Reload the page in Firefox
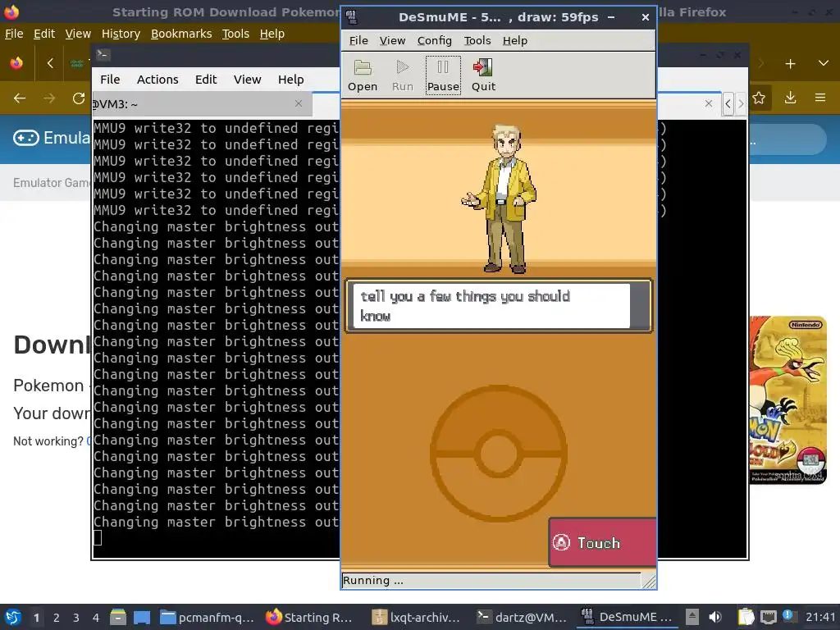840x630 pixels. (x=79, y=98)
